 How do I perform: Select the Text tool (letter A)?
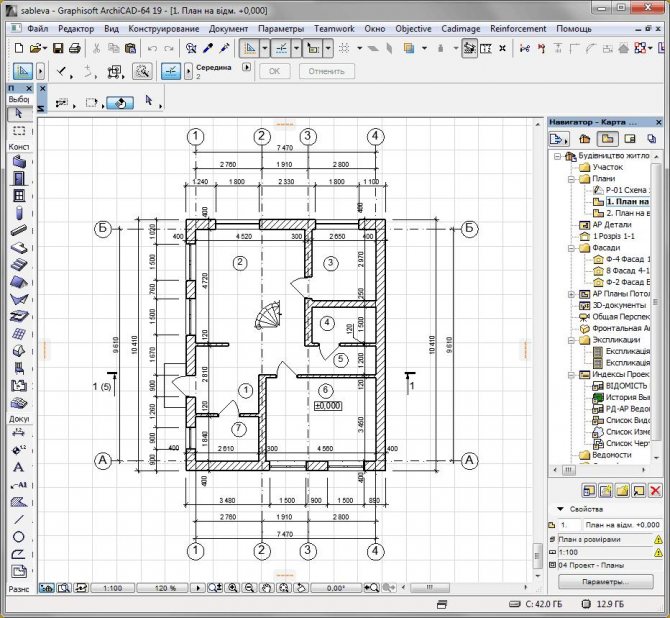point(19,466)
